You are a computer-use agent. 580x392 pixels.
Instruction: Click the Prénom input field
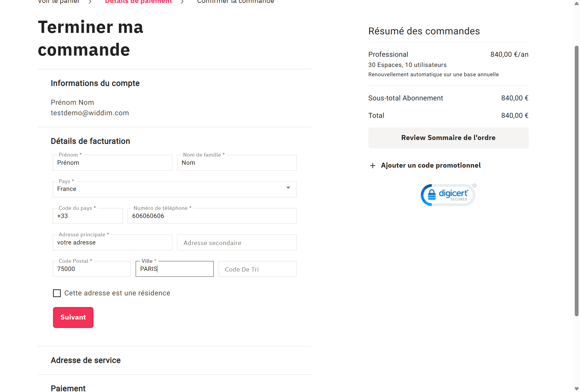coord(112,163)
